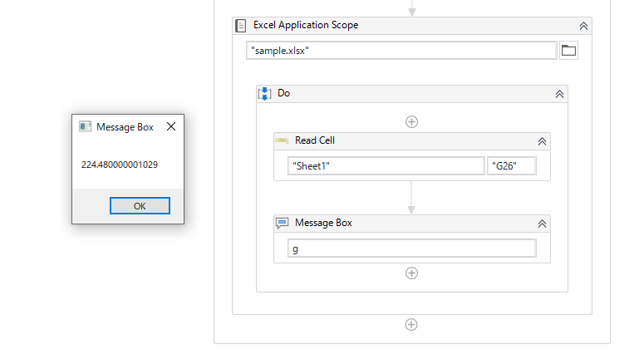Screen dimensions: 634x364
Task: Click the Message Box dialog window icon
Action: tap(86, 126)
